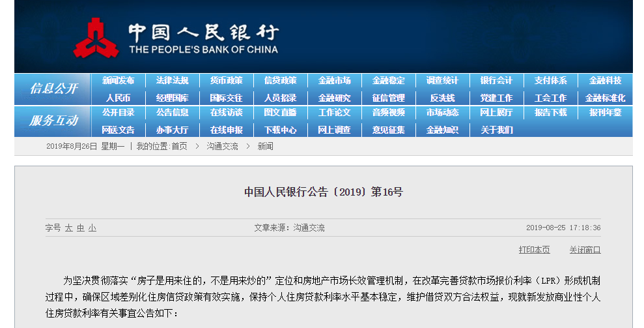Click the People's Bank of China logo emblem
The width and height of the screenshot is (644, 328).
coord(96,38)
